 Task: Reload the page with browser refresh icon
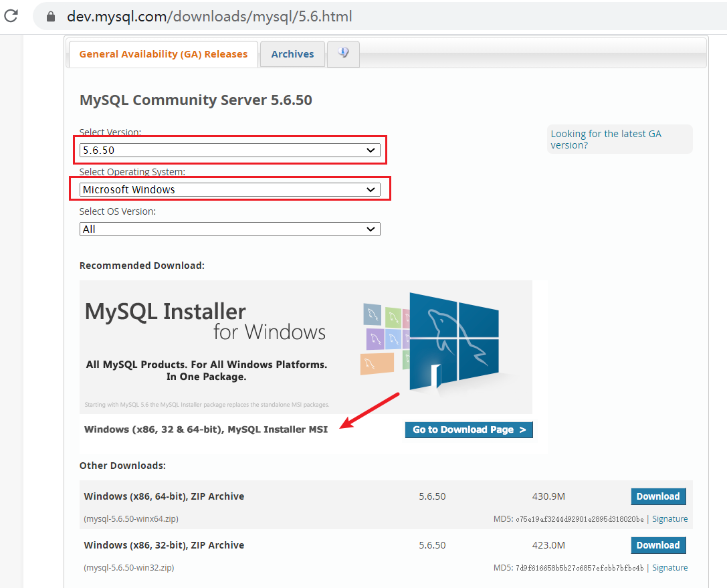[11, 16]
